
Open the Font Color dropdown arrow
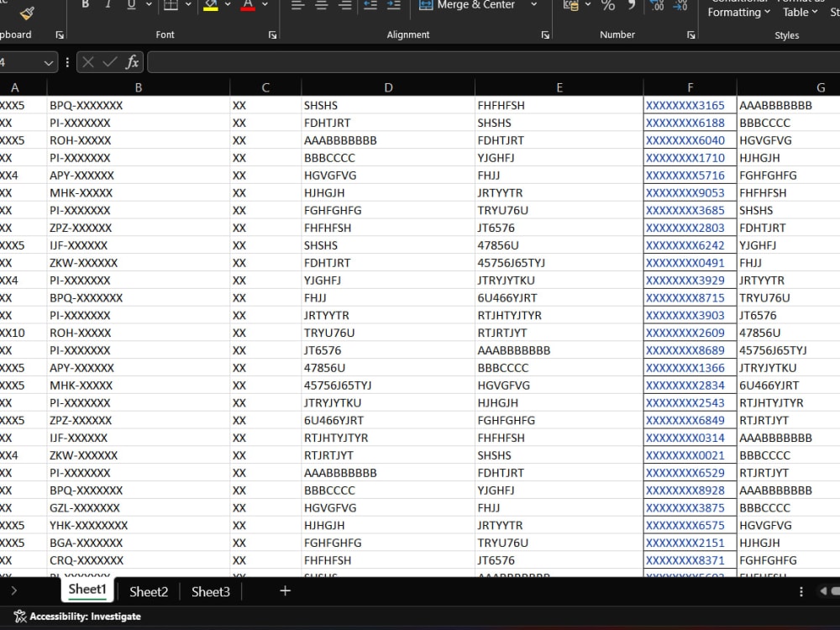[x=265, y=5]
